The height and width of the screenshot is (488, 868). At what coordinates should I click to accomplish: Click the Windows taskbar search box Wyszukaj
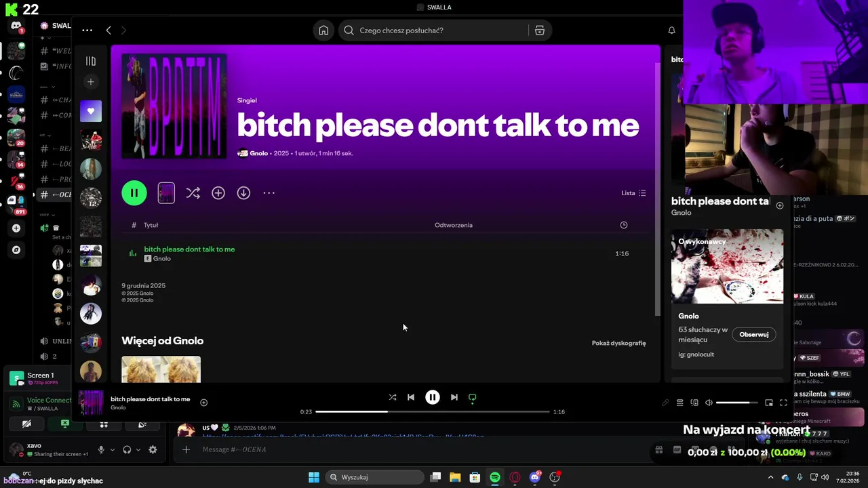click(x=374, y=477)
